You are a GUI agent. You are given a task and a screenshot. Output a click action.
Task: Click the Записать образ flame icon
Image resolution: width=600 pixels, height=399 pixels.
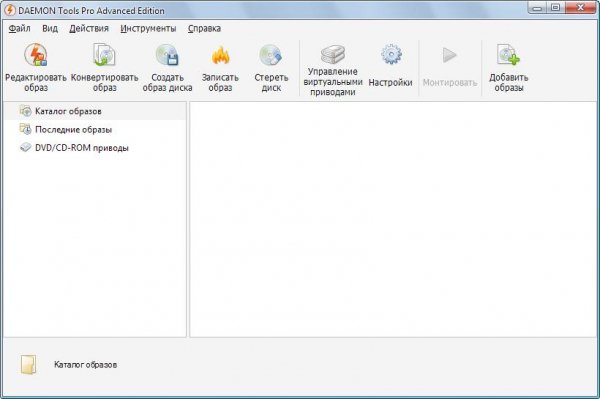pyautogui.click(x=220, y=55)
